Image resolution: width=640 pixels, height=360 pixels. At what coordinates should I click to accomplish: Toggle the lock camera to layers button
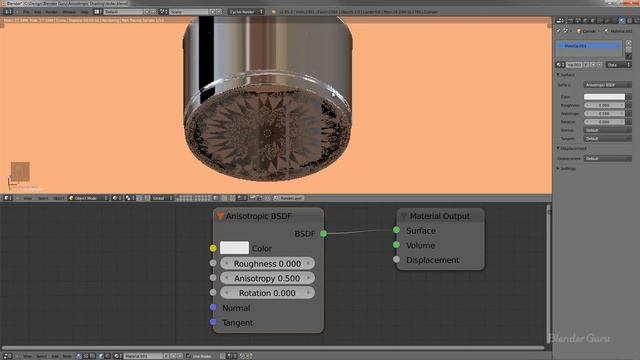point(216,198)
